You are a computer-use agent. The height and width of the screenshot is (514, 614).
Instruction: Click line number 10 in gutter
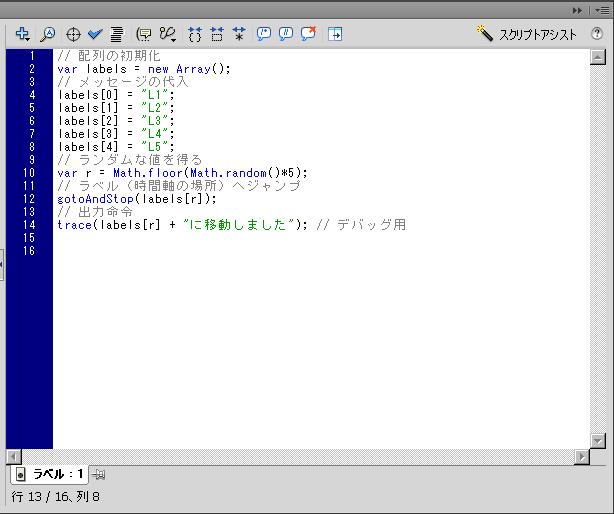tap(29, 173)
